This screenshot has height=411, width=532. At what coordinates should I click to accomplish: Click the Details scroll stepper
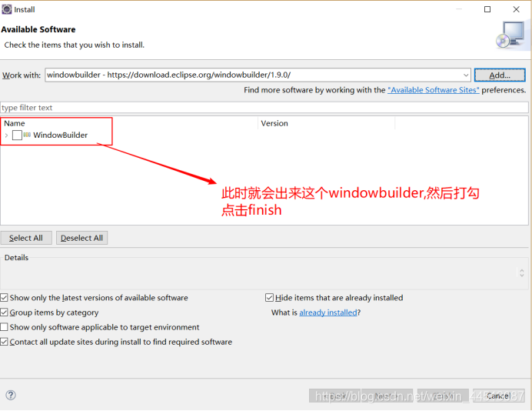[x=521, y=272]
